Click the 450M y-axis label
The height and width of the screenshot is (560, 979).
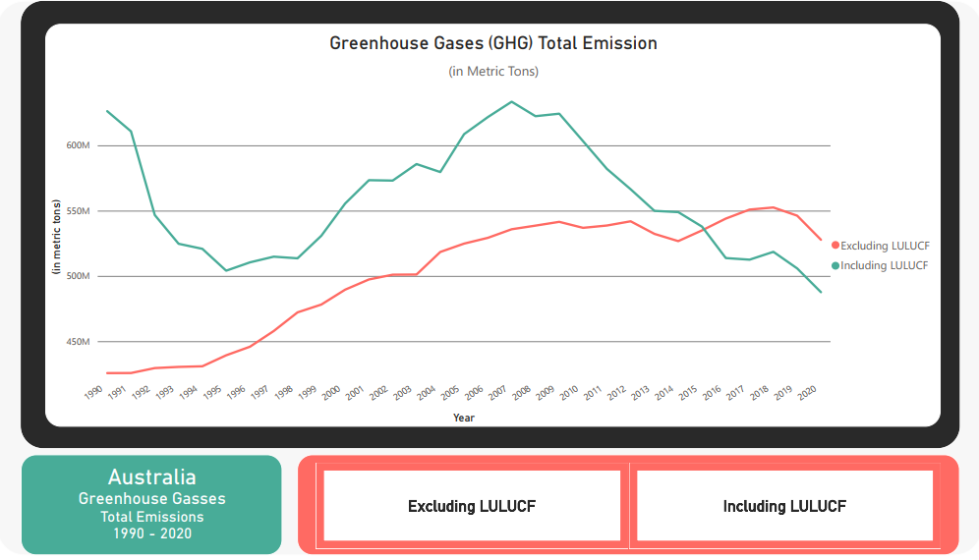pos(78,342)
